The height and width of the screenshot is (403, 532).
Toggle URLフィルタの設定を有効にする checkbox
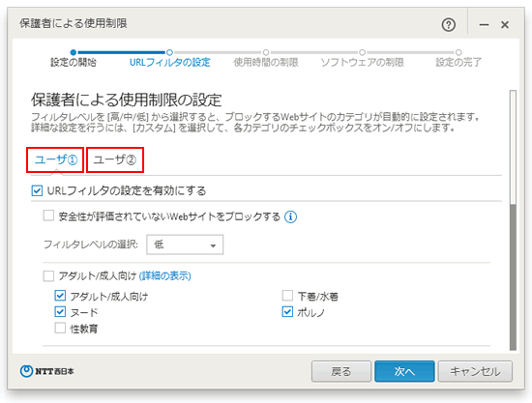37,190
